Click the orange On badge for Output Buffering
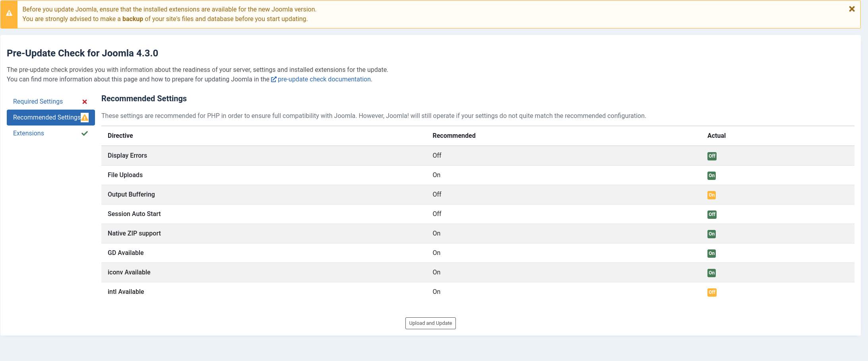This screenshot has width=868, height=361. pyautogui.click(x=711, y=195)
